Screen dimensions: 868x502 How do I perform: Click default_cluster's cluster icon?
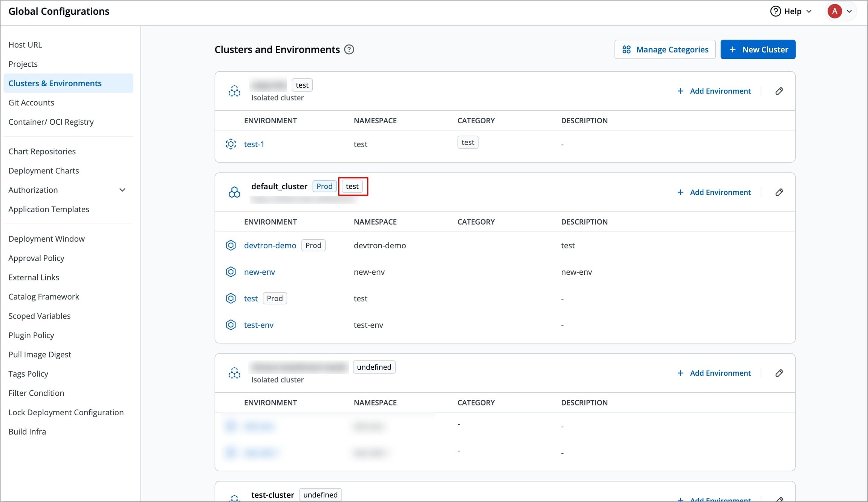234,192
